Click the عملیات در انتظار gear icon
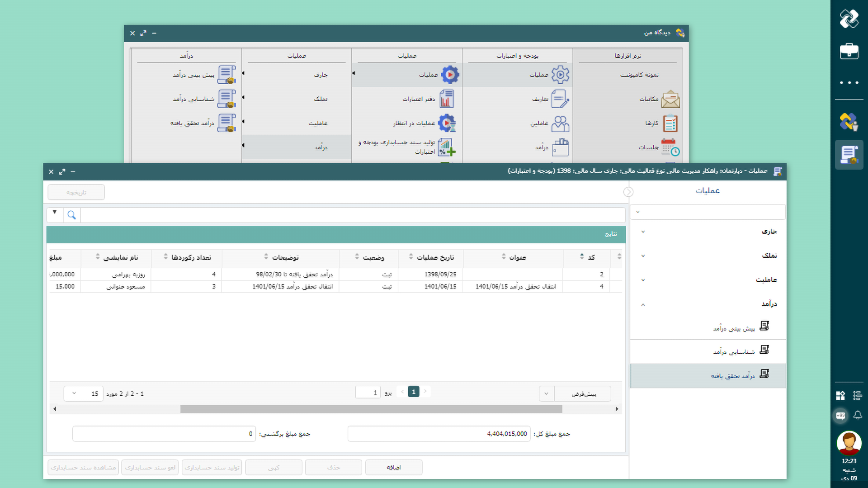 [447, 123]
